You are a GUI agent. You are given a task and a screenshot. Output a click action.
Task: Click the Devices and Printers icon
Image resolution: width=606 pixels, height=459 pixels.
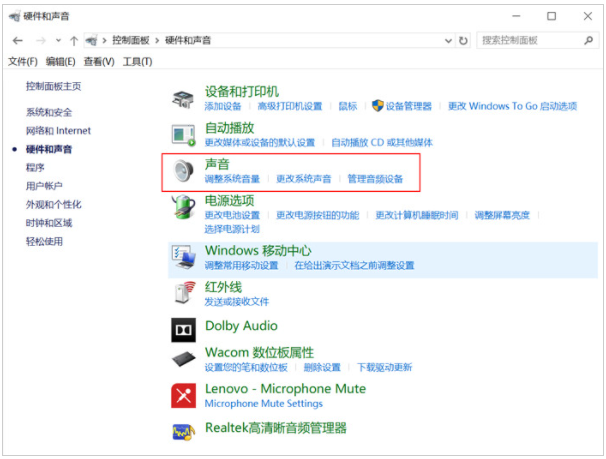[183, 98]
